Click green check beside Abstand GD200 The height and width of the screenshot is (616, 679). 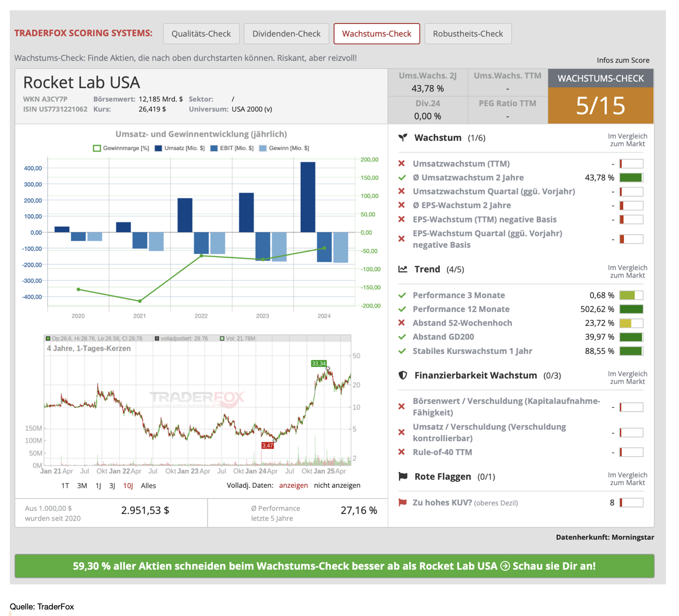click(x=402, y=337)
